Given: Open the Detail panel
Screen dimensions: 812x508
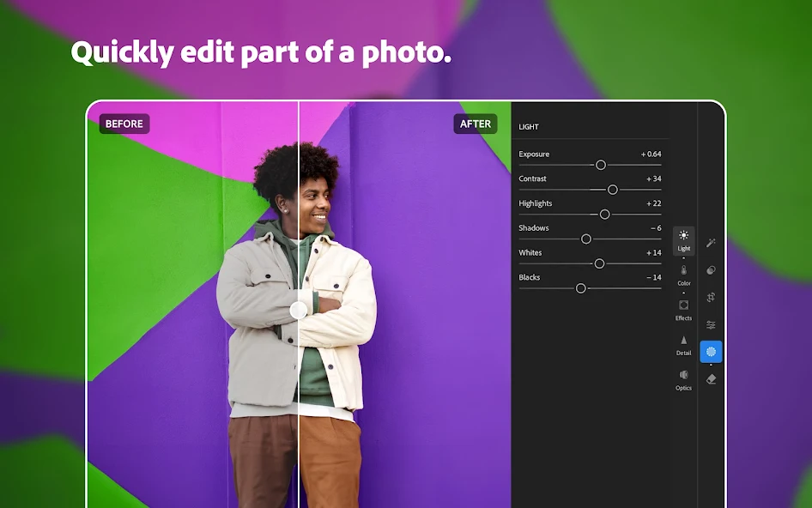Looking at the screenshot, I should coord(683,345).
